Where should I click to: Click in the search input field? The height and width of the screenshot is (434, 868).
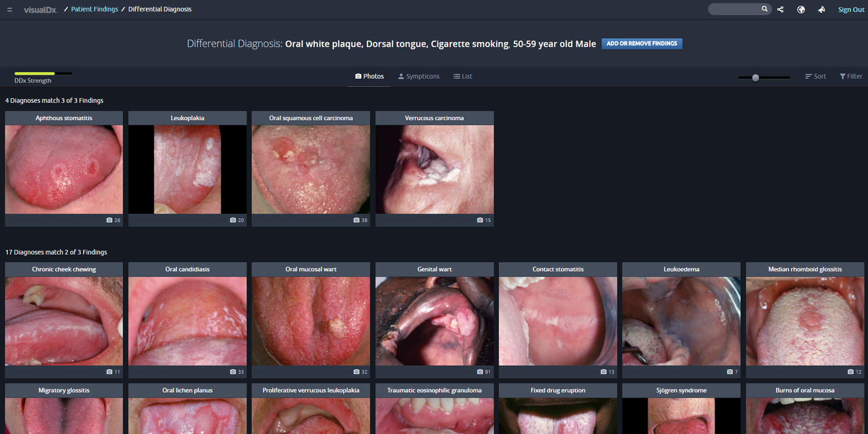point(734,9)
